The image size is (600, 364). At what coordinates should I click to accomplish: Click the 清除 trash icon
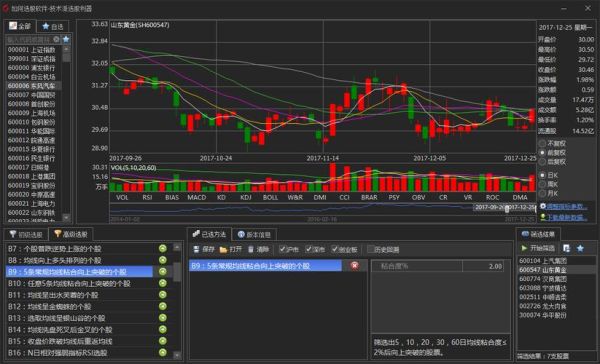coord(251,249)
